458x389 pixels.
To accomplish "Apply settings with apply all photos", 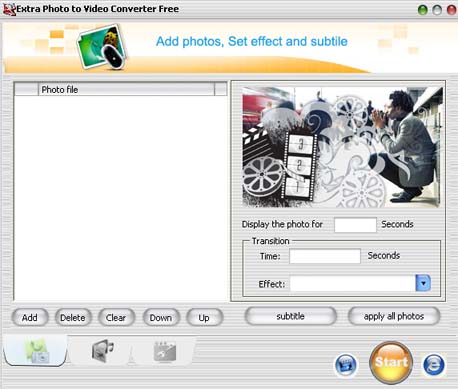I will click(x=394, y=316).
